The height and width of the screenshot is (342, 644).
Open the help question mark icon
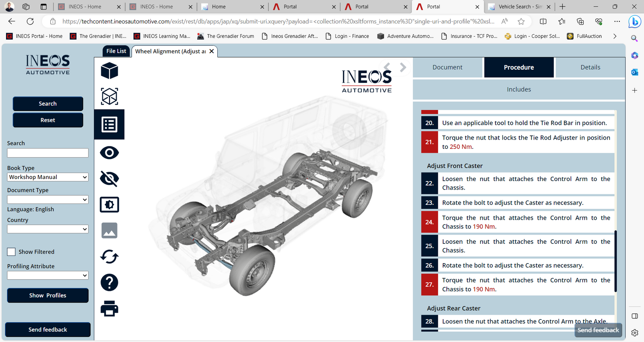click(x=109, y=282)
